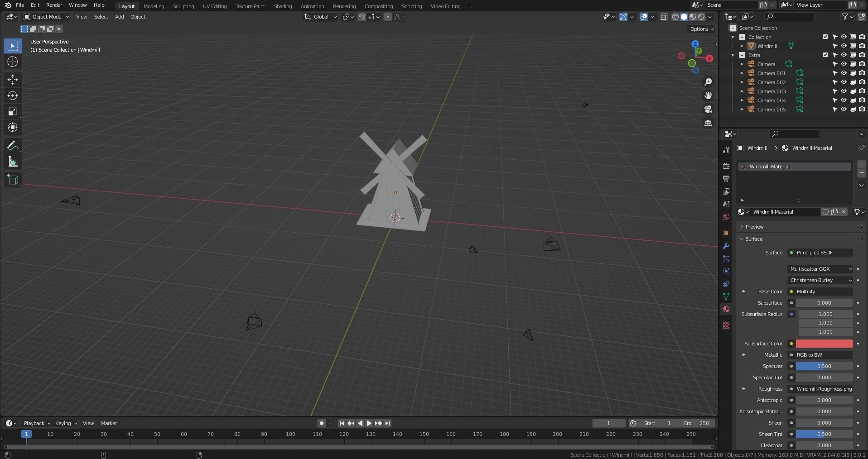The image size is (868, 459).
Task: Unlink the Windmill-Material datablock
Action: tap(844, 212)
